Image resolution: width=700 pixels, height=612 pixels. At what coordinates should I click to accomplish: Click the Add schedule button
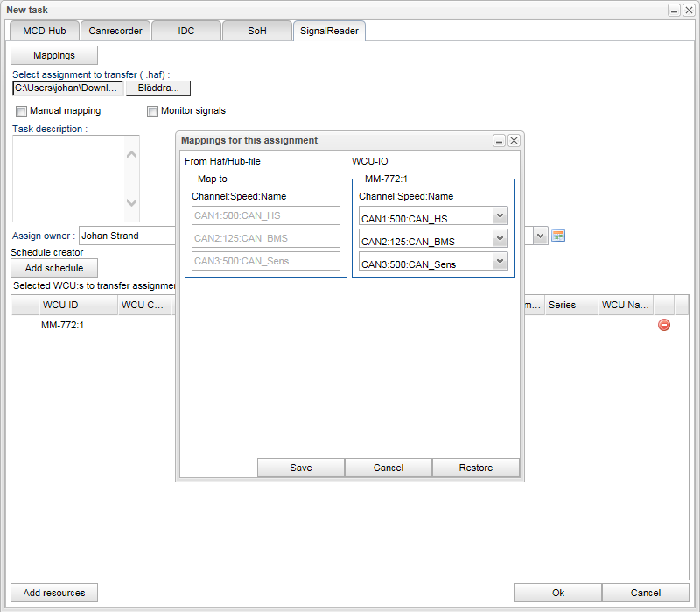pos(54,268)
